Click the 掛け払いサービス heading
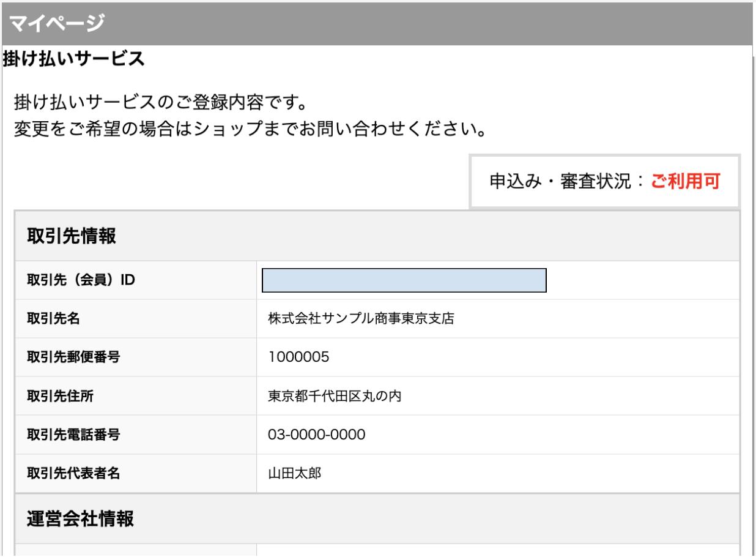The image size is (756, 557). 74,59
